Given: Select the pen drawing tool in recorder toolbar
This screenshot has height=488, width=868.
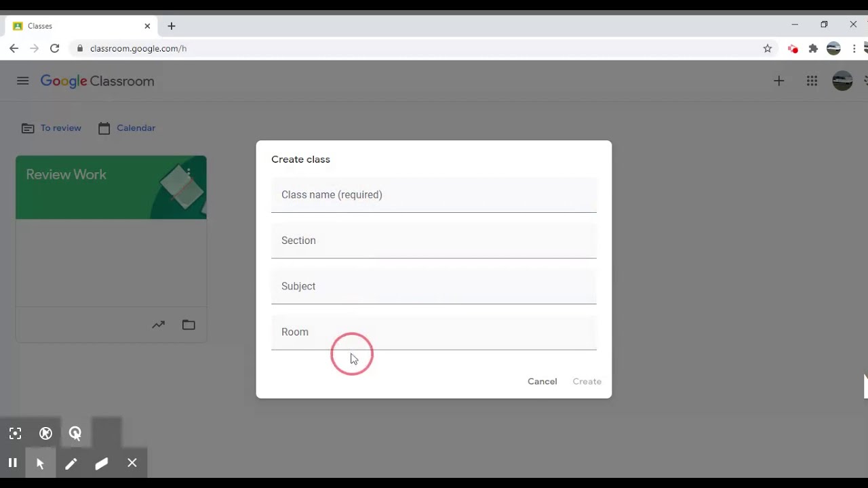Looking at the screenshot, I should click(71, 463).
